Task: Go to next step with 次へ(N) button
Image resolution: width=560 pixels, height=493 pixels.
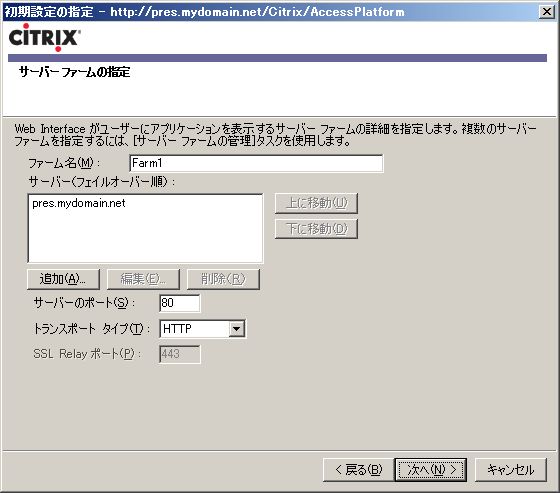Action: pos(431,470)
